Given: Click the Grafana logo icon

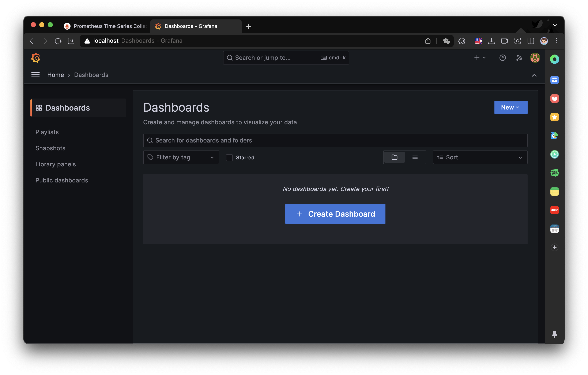Looking at the screenshot, I should tap(36, 58).
